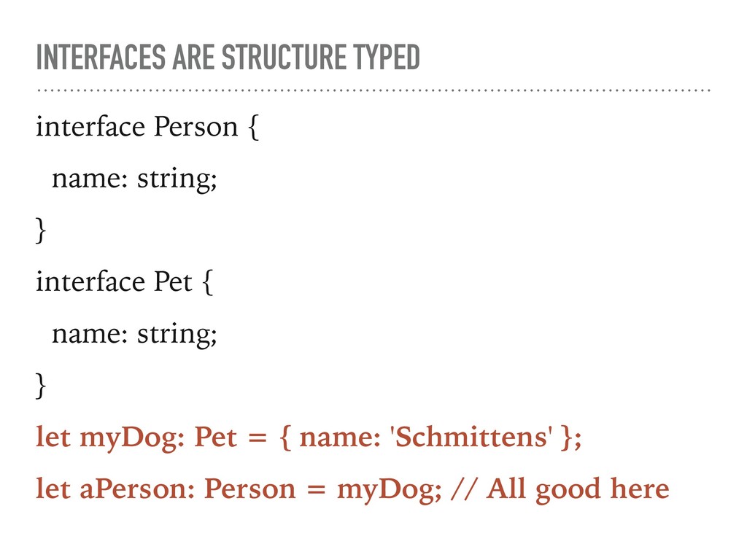Click the closing brace after the Person interface
Image resolution: width=747 pixels, height=560 pixels.
click(41, 230)
